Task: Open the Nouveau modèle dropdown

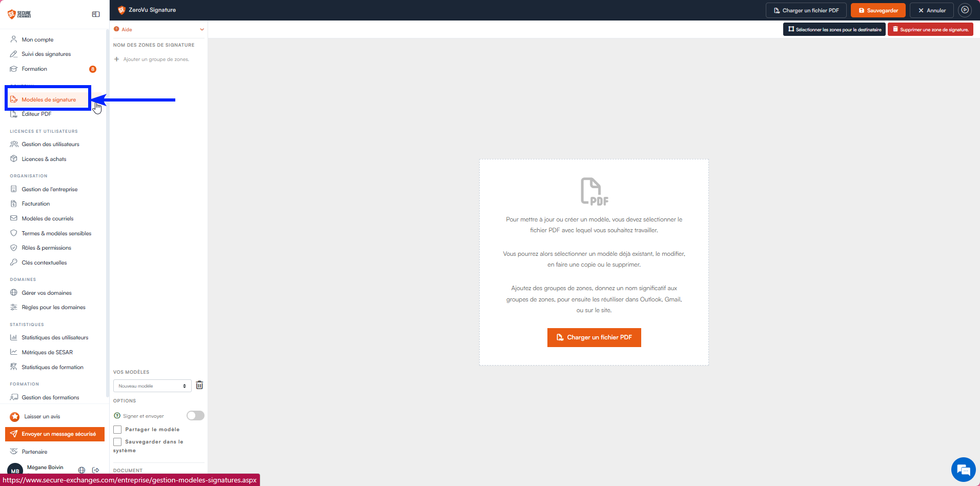Action: pyautogui.click(x=152, y=386)
